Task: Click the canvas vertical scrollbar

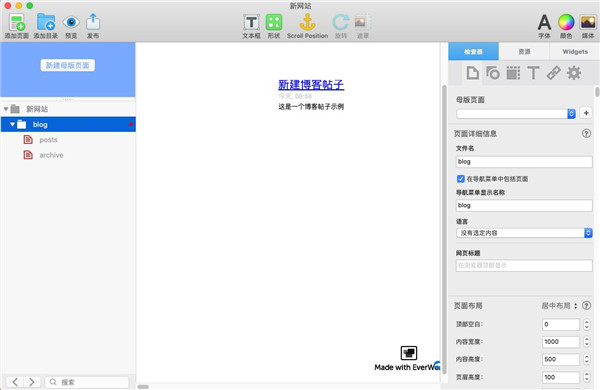Action: pos(444,230)
